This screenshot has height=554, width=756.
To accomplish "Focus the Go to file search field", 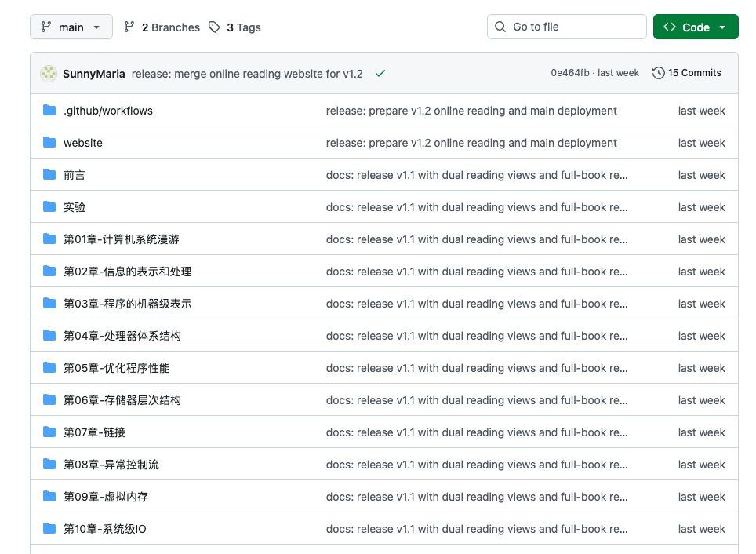I will pos(566,27).
